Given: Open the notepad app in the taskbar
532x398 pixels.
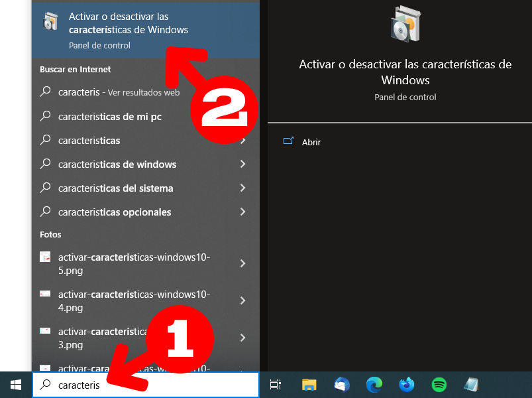Looking at the screenshot, I should coord(471,385).
